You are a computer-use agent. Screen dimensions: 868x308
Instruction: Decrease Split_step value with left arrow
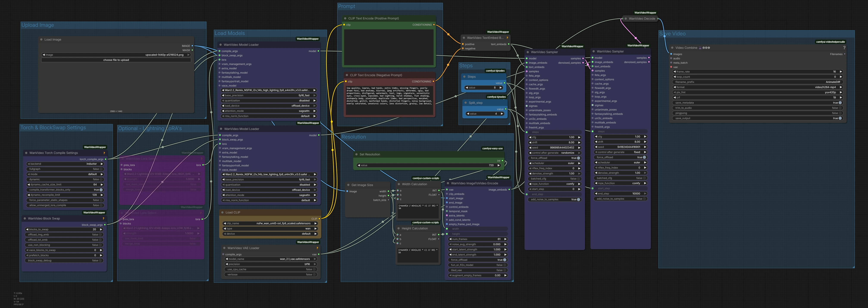click(468, 114)
